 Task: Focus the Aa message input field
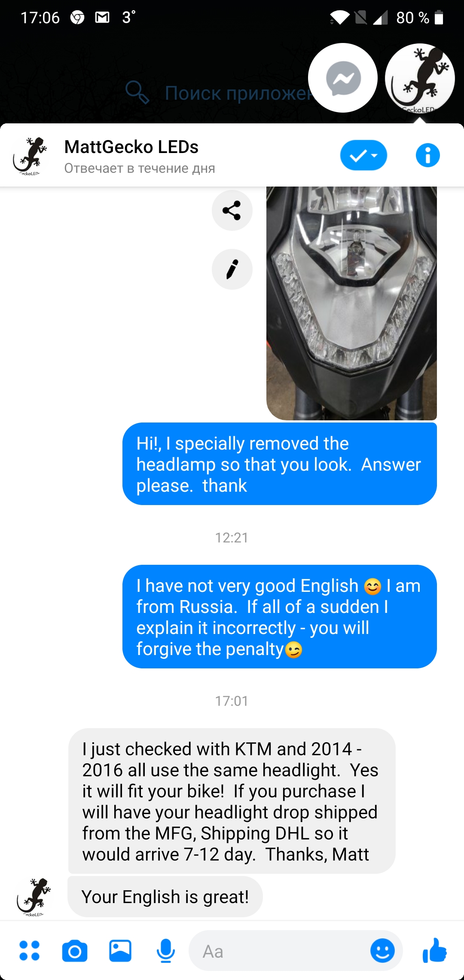tap(279, 951)
